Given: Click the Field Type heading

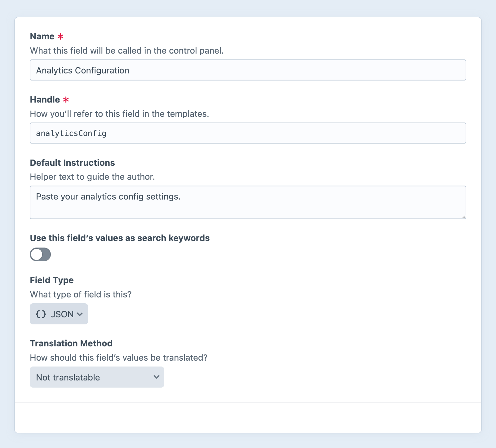Looking at the screenshot, I should click(x=51, y=280).
